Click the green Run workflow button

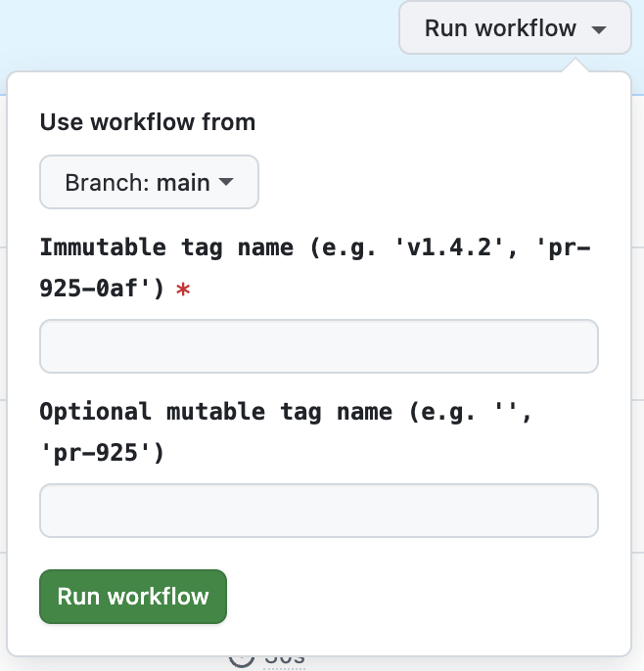pyautogui.click(x=133, y=597)
